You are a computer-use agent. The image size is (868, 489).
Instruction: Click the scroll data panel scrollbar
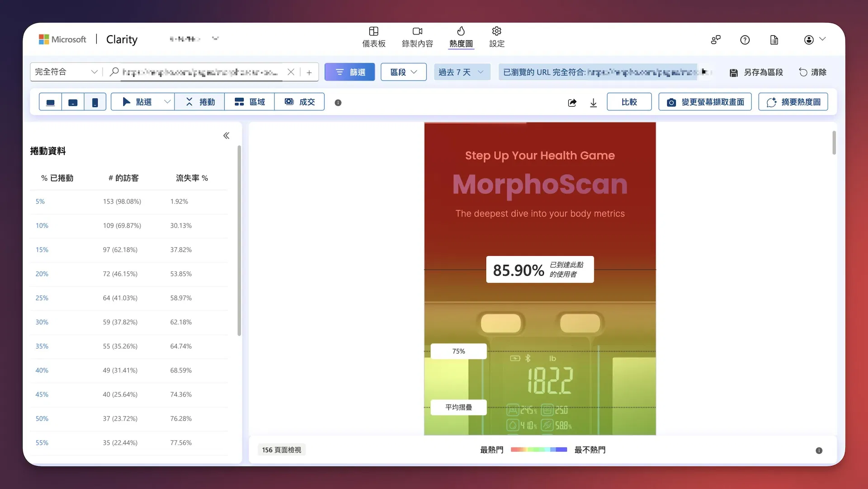tap(239, 240)
